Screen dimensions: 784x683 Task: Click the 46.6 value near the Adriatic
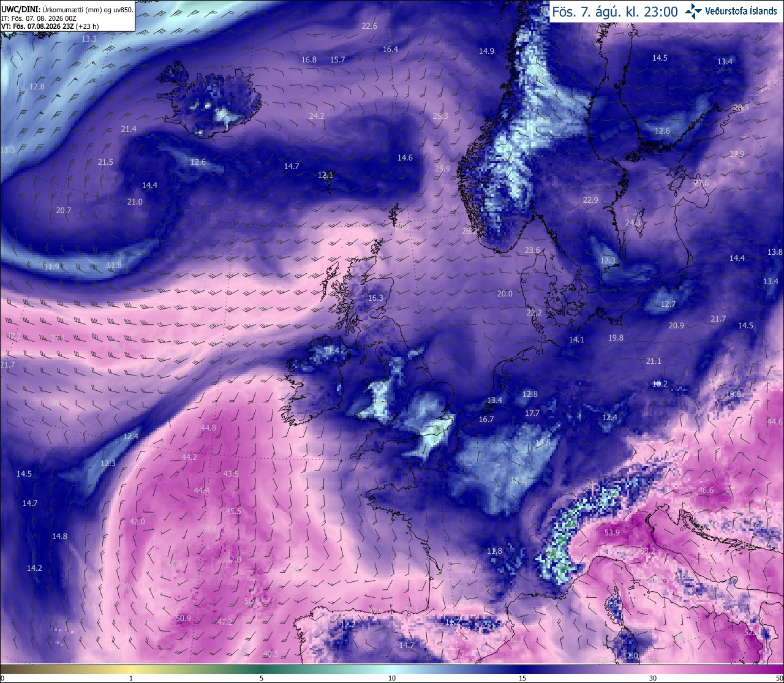[706, 490]
